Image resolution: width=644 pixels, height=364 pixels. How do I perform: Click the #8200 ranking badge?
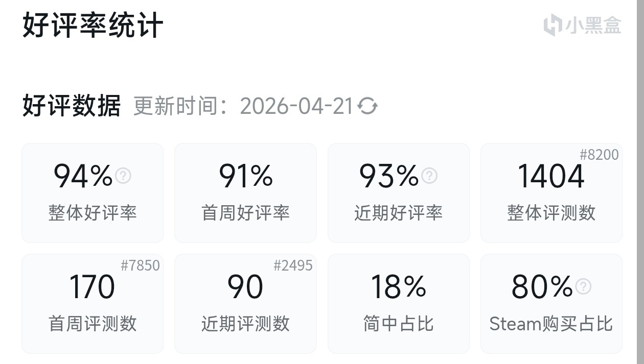point(599,155)
